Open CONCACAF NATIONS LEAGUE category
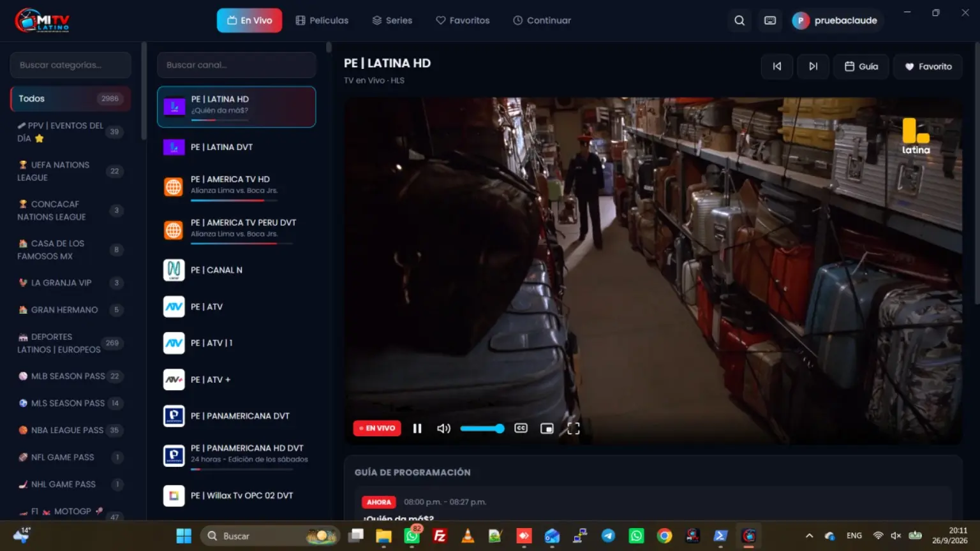This screenshot has height=551, width=980. 71,210
